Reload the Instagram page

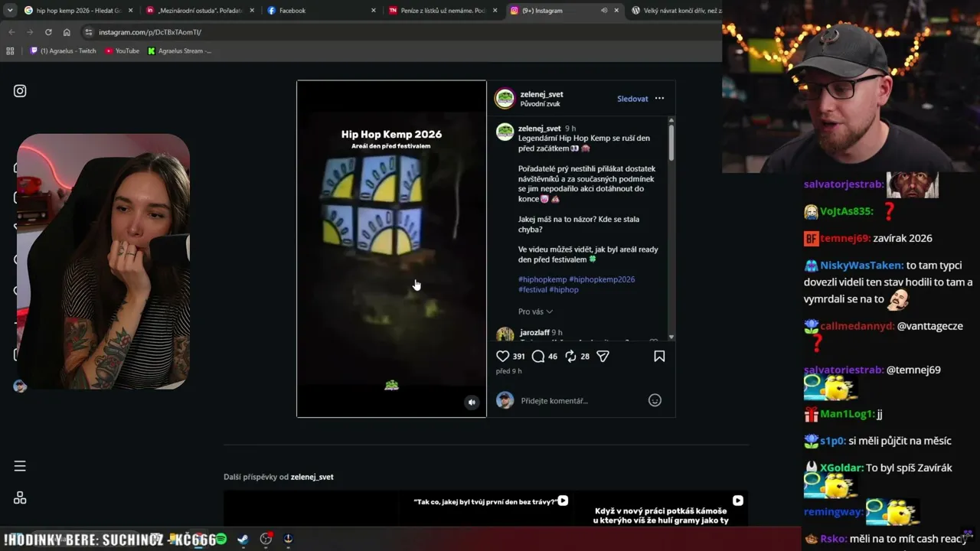tap(48, 32)
